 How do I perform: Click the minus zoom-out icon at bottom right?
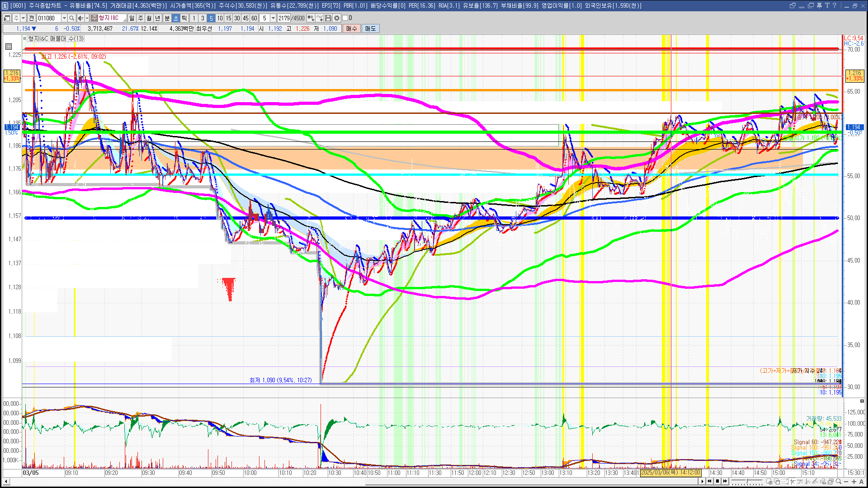846,481
